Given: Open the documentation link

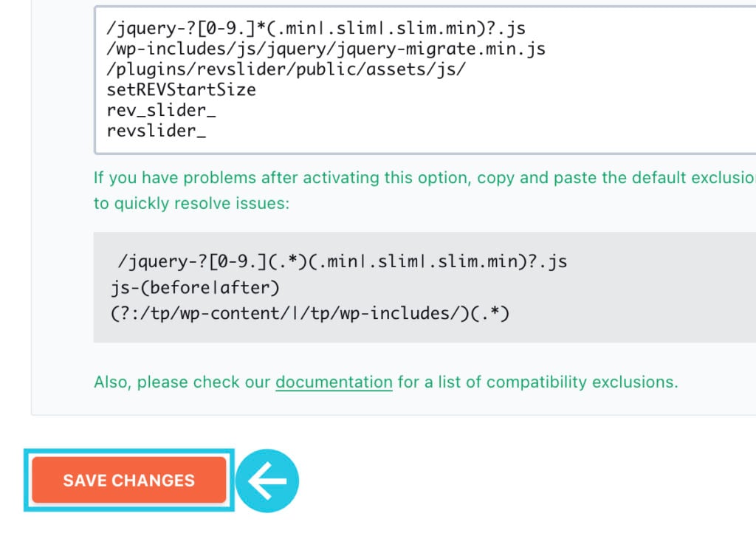Looking at the screenshot, I should (x=334, y=382).
